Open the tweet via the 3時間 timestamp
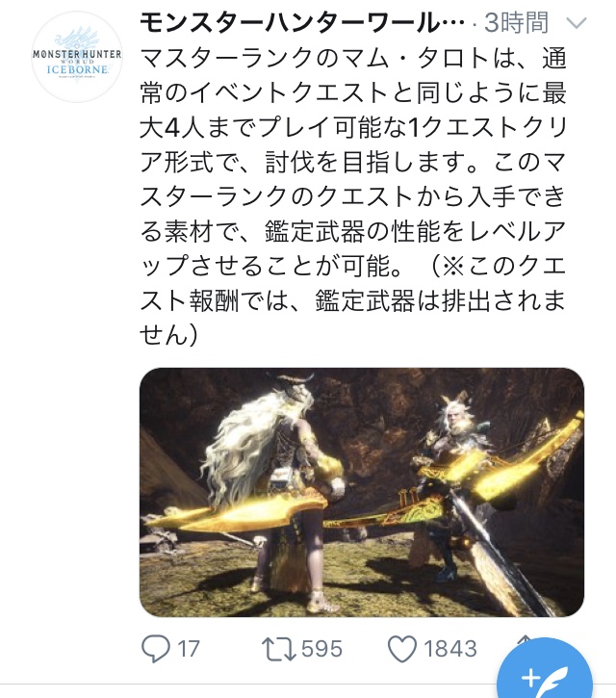The image size is (616, 698). [516, 23]
